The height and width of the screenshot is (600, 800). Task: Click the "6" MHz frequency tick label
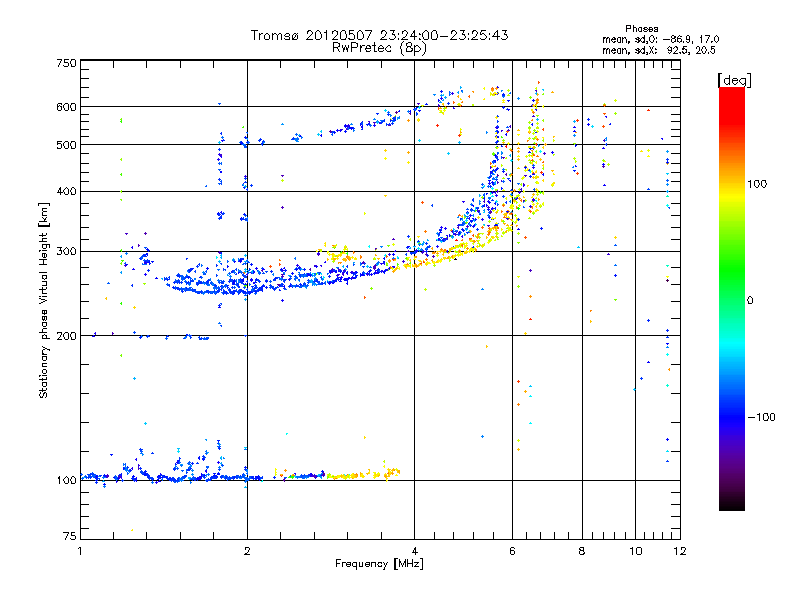tap(512, 551)
